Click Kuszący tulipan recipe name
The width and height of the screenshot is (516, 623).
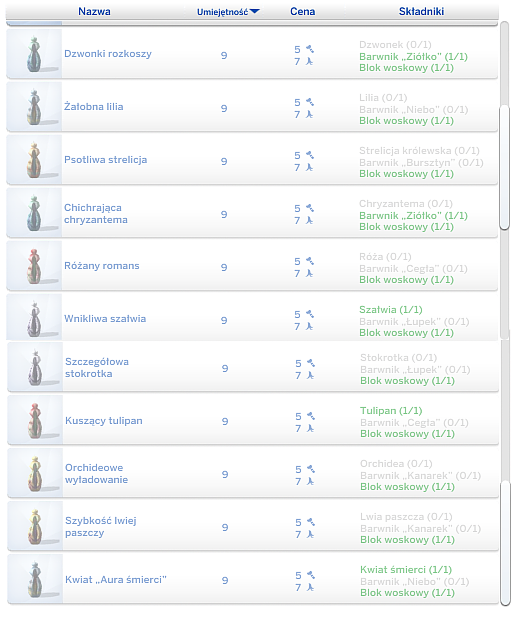point(104,421)
